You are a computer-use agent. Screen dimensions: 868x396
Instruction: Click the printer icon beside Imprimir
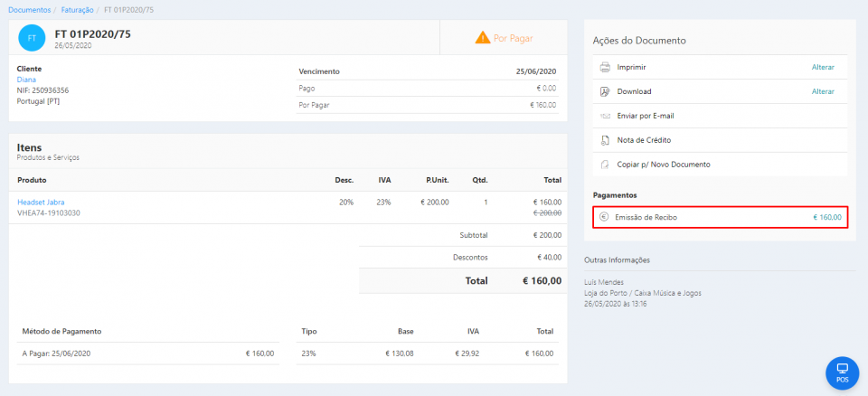pyautogui.click(x=605, y=67)
